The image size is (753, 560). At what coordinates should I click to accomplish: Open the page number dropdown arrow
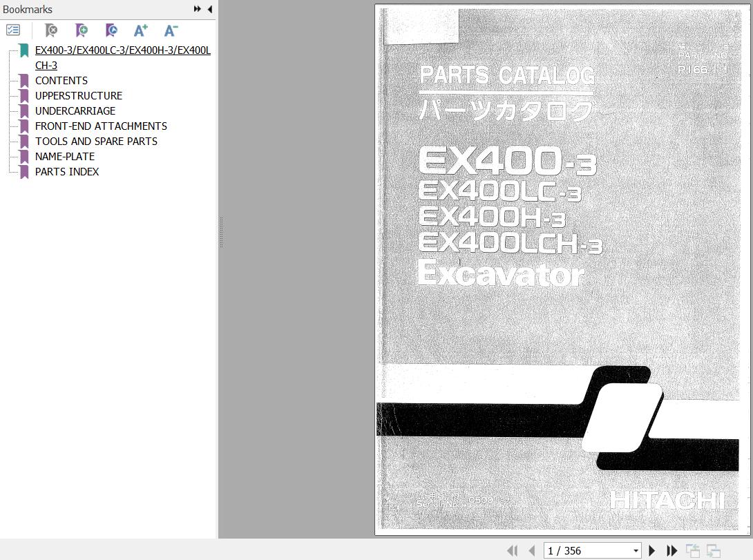pos(636,551)
